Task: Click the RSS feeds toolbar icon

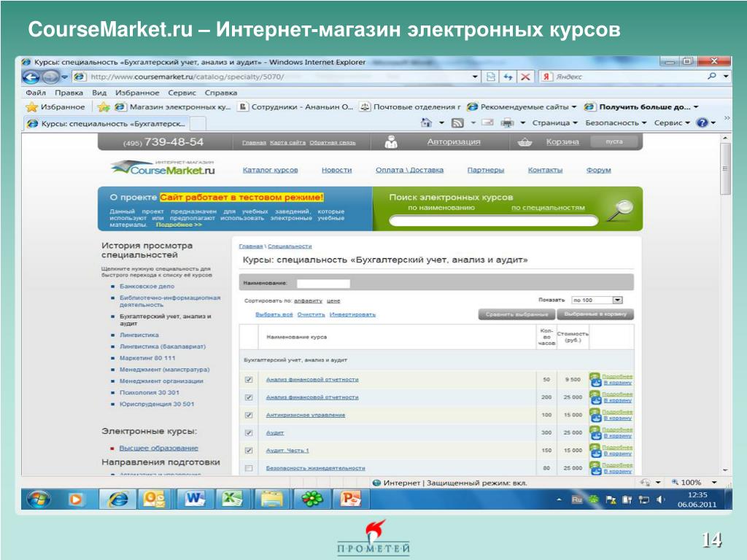Action: pos(457,122)
